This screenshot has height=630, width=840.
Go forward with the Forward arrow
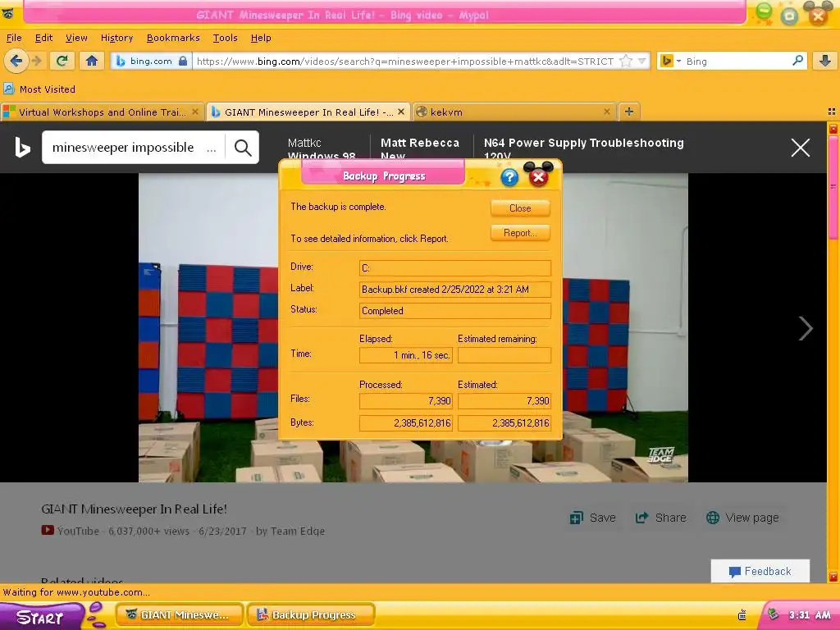pos(37,61)
